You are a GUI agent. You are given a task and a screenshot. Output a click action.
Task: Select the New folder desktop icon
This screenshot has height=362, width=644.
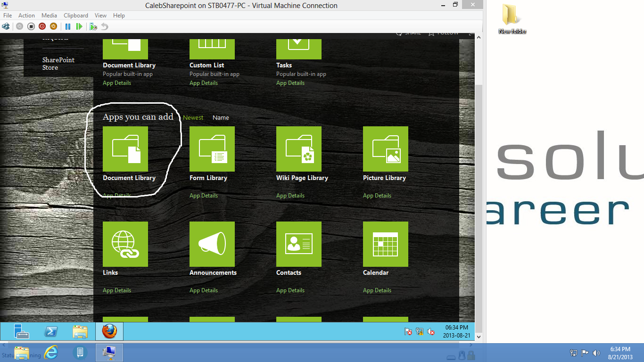(512, 19)
